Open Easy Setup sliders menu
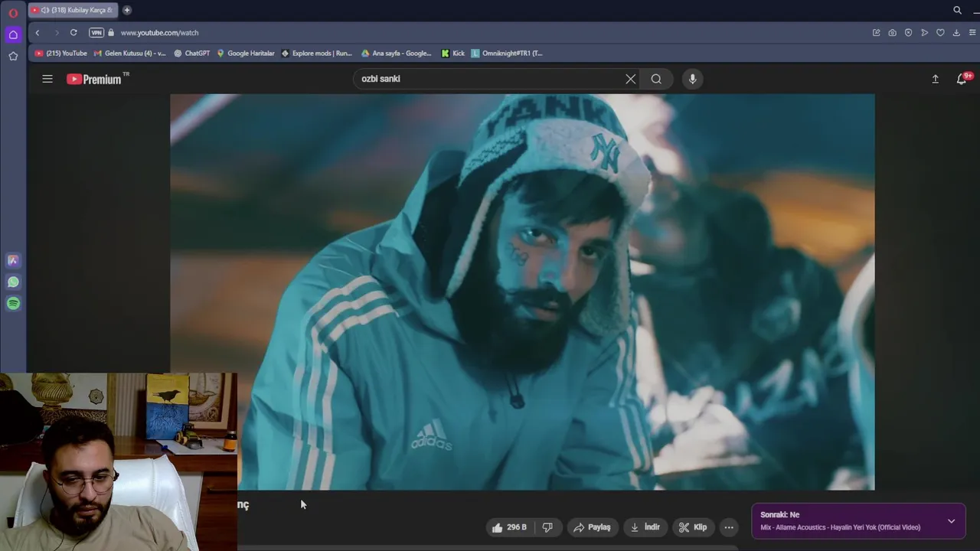Image resolution: width=980 pixels, height=551 pixels. click(x=972, y=33)
